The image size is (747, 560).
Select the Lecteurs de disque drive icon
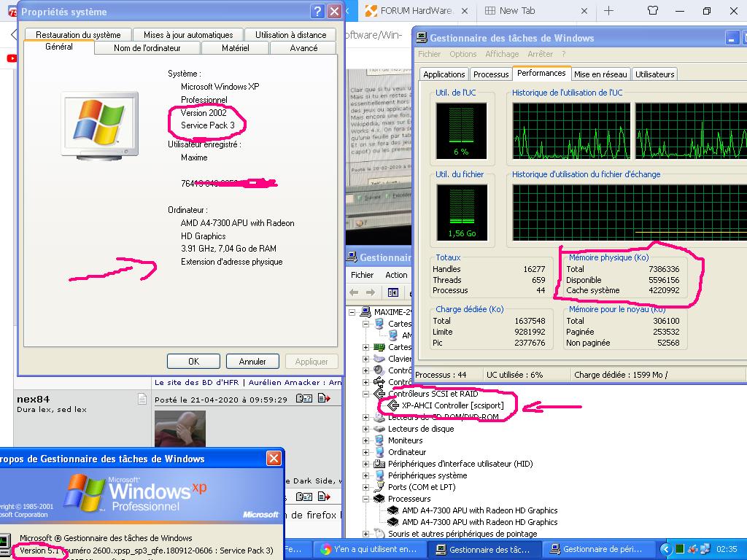379,429
